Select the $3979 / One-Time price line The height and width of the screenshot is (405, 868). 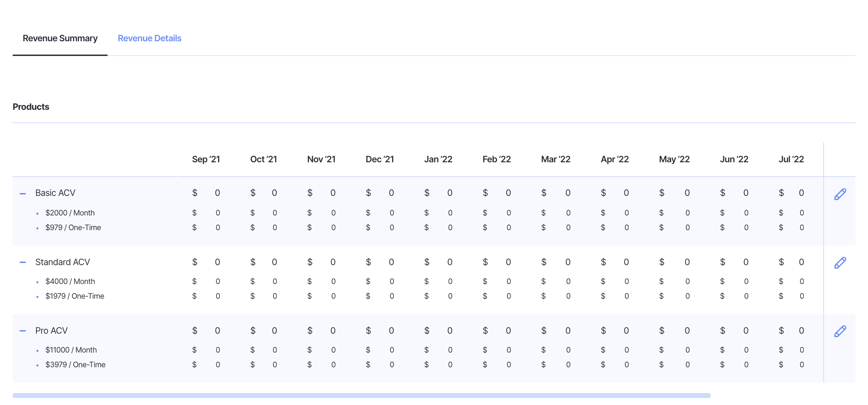click(75, 364)
